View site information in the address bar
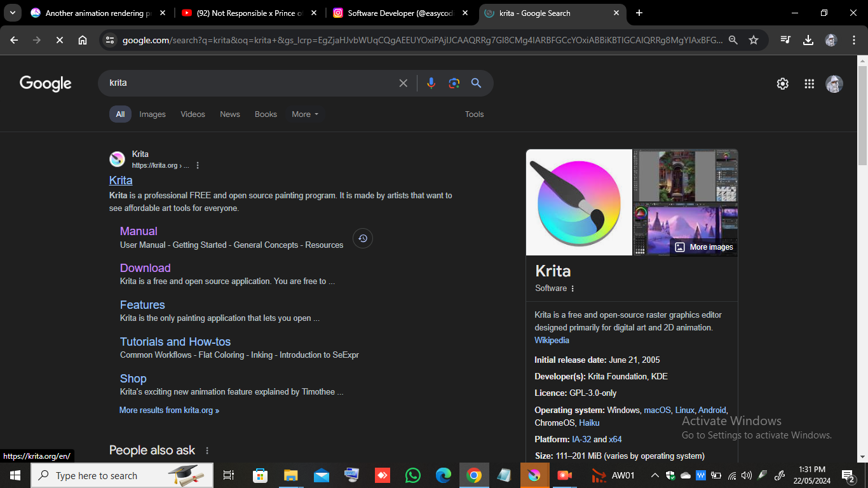The height and width of the screenshot is (488, 868). pos(110,40)
